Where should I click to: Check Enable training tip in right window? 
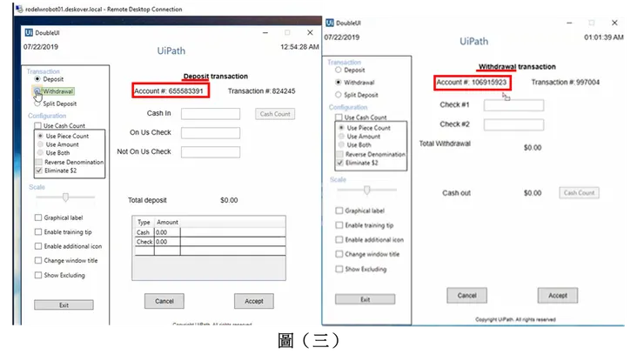(x=339, y=225)
